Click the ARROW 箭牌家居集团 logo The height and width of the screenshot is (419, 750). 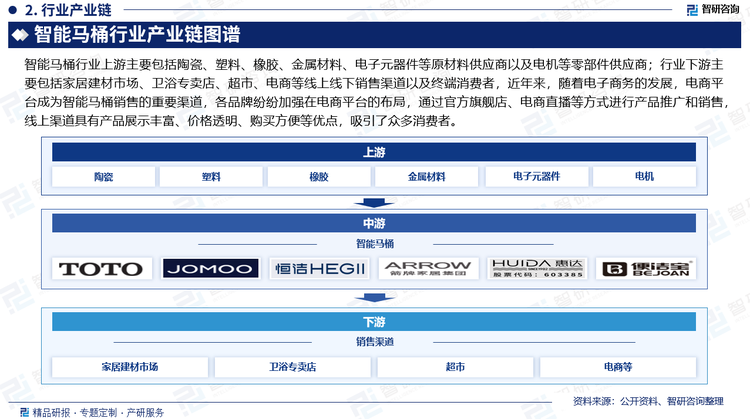pyautogui.click(x=428, y=269)
